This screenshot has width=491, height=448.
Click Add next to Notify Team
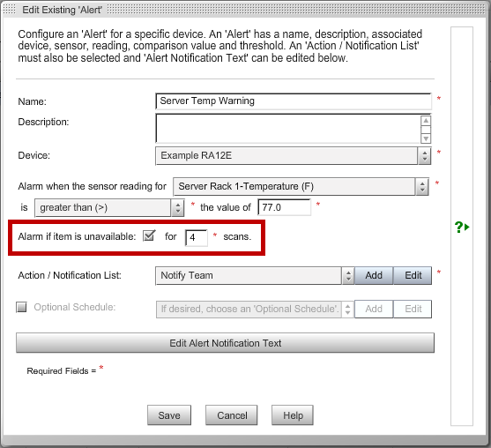click(x=374, y=276)
